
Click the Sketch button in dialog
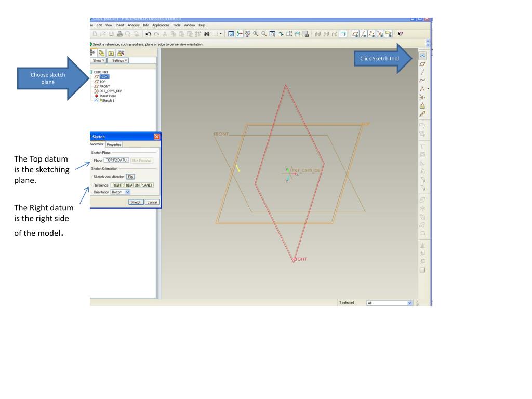tap(136, 202)
